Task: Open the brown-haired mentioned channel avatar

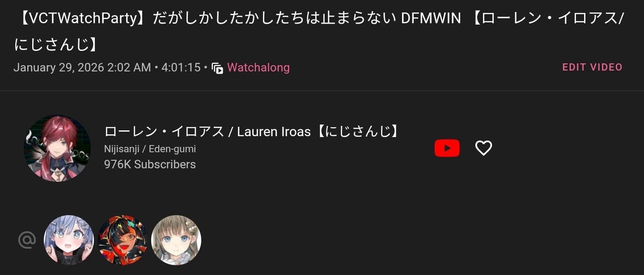Action: coord(176,240)
